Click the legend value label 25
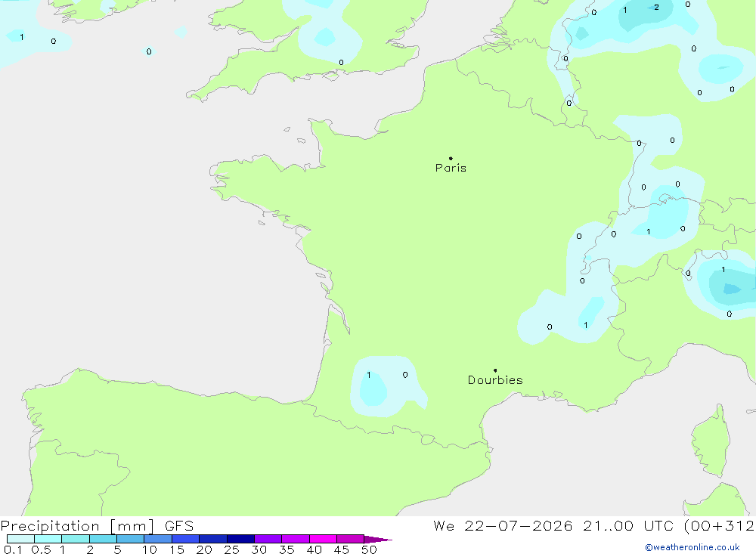The height and width of the screenshot is (554, 756). 232,549
